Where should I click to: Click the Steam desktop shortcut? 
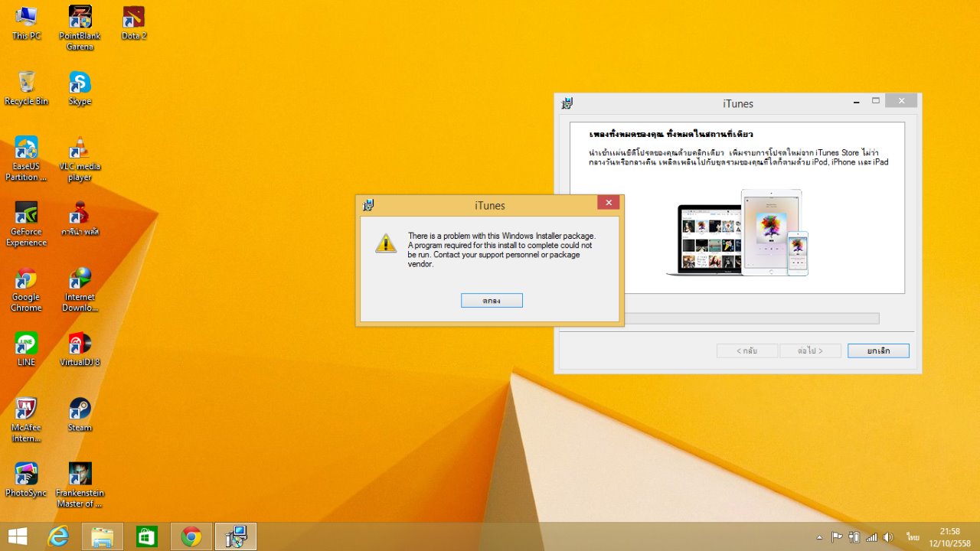[x=80, y=415]
